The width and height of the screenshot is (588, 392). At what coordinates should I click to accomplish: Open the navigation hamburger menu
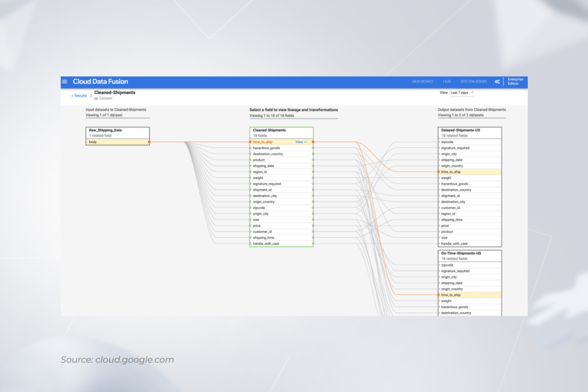point(64,81)
